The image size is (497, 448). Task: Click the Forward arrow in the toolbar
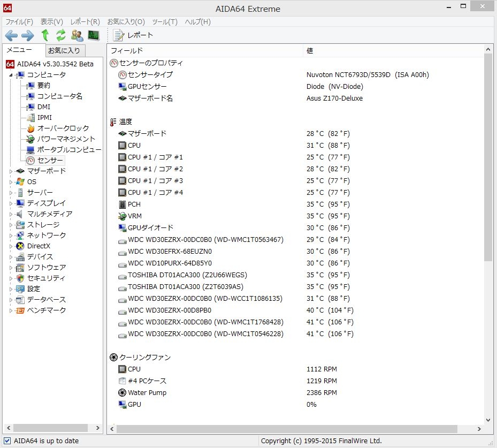tap(28, 35)
